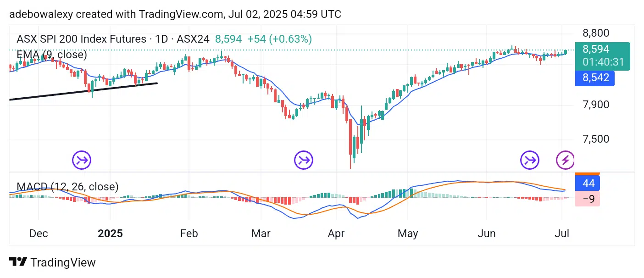Viewport: 644px width, 278px height.
Task: Select the black trendline on the chart
Action: [83, 91]
